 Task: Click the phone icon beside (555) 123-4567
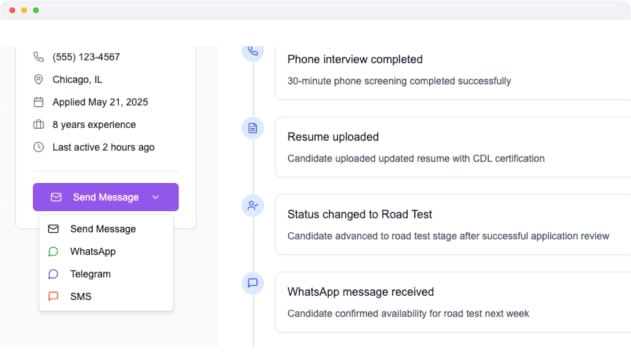[x=38, y=57]
